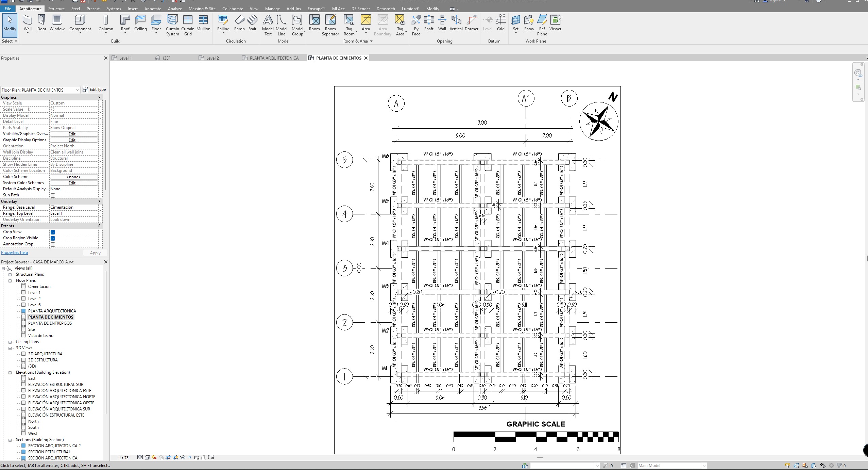Uncheck the Crop View checkbox

[53, 232]
